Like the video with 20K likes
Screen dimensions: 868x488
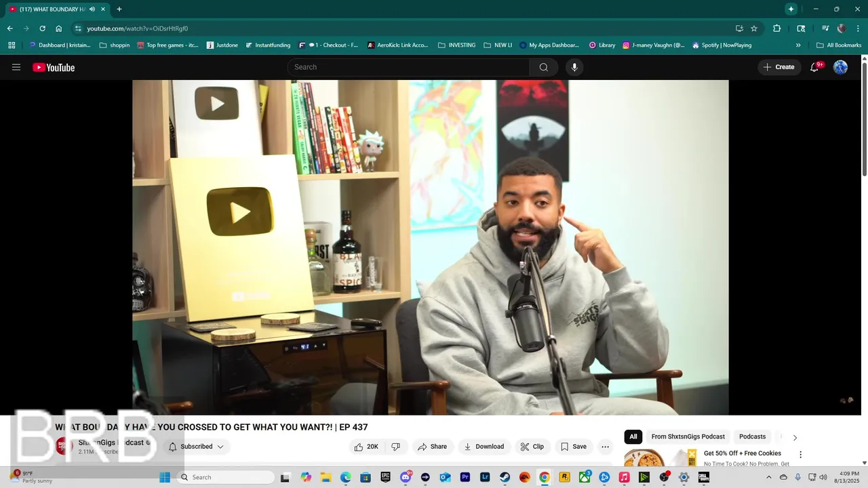[x=366, y=447]
